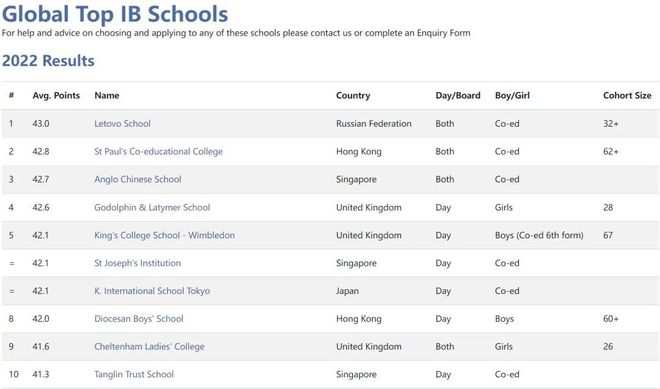Open the Anglo Chinese School link
The width and height of the screenshot is (660, 389).
click(138, 179)
